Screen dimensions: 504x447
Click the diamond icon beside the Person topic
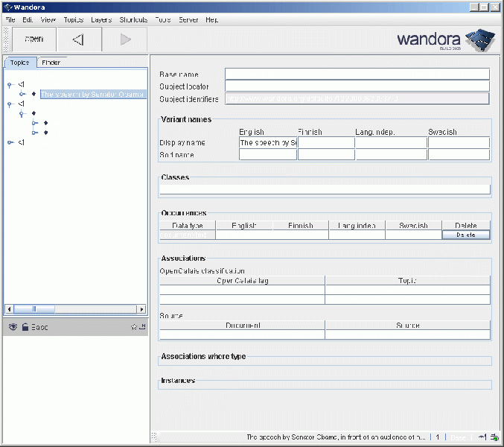coord(34,114)
